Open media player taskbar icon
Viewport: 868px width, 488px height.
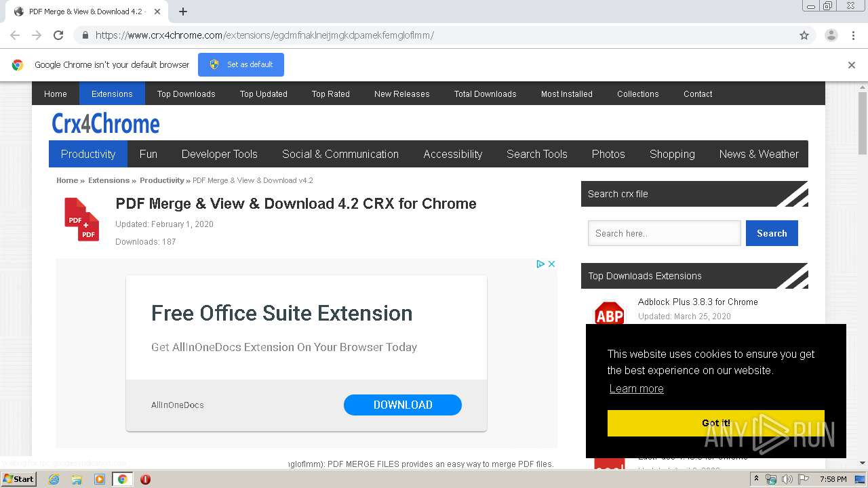tap(100, 479)
